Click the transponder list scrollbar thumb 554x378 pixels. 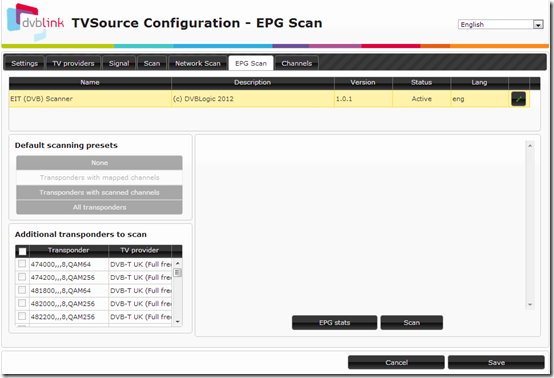pyautogui.click(x=178, y=273)
